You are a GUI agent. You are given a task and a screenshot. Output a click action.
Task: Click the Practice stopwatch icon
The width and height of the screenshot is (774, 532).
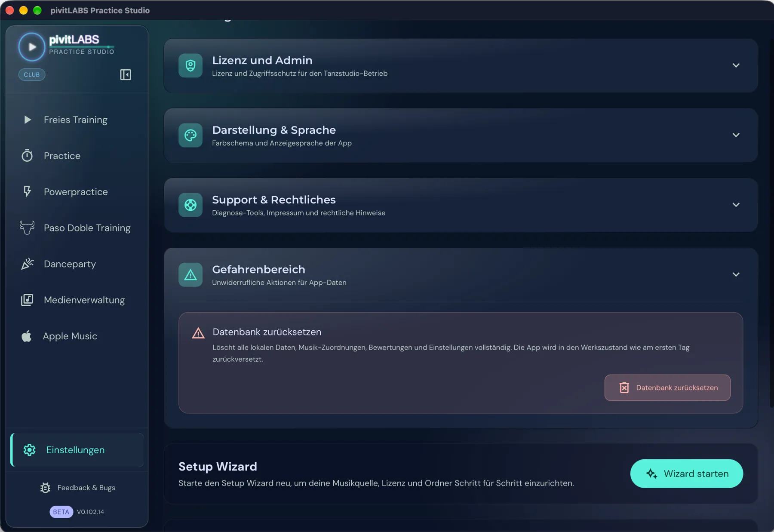coord(27,155)
